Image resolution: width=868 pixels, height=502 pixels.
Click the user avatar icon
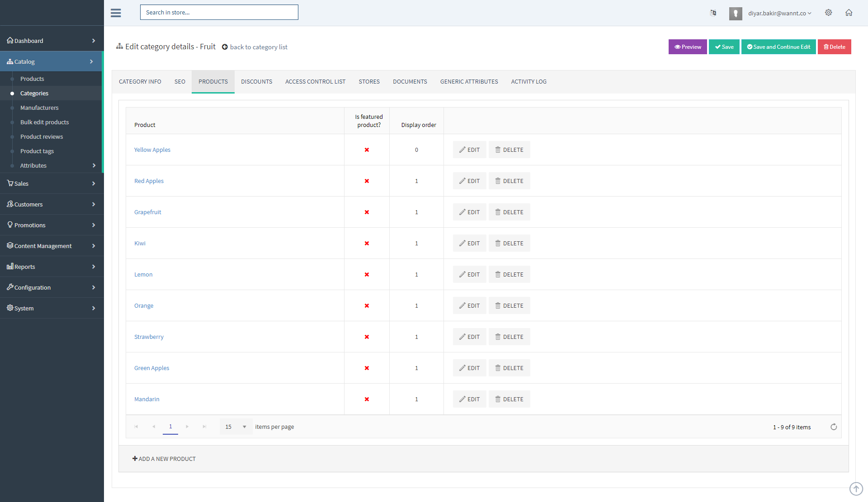(x=736, y=14)
